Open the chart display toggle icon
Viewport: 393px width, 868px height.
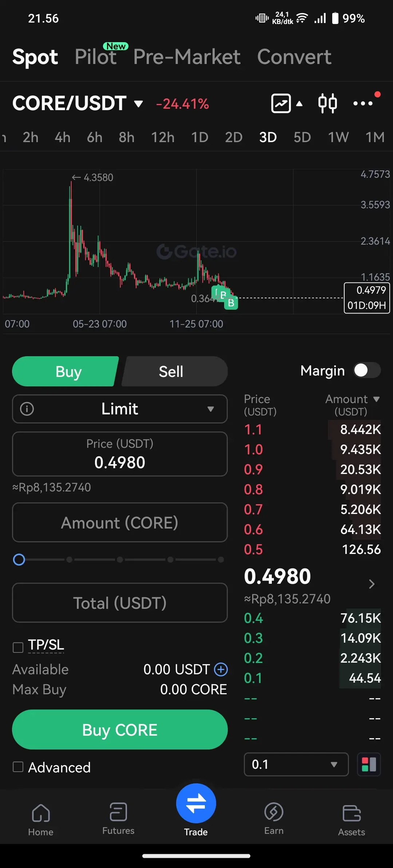point(281,104)
